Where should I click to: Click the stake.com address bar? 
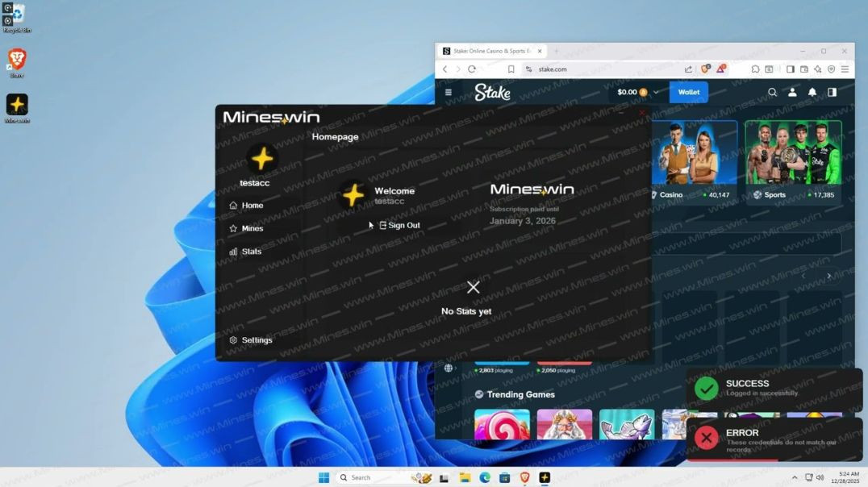point(597,69)
